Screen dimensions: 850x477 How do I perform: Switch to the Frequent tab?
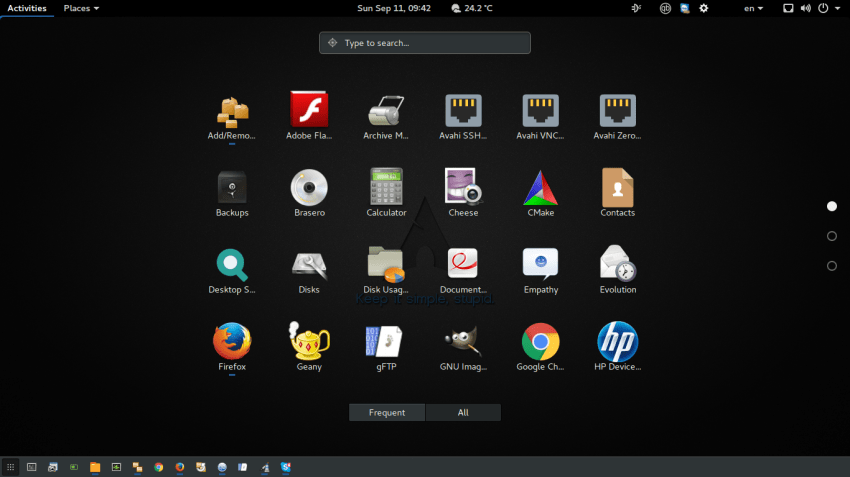tap(387, 412)
